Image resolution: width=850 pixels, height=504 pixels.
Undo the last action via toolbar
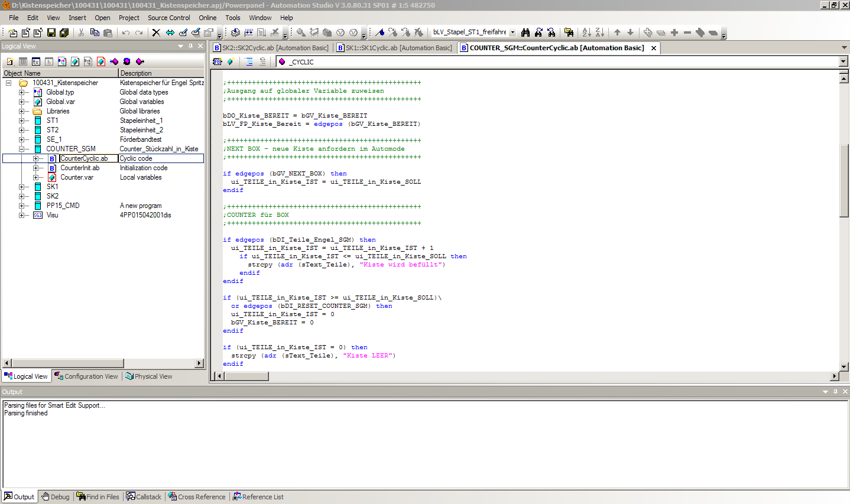point(125,32)
